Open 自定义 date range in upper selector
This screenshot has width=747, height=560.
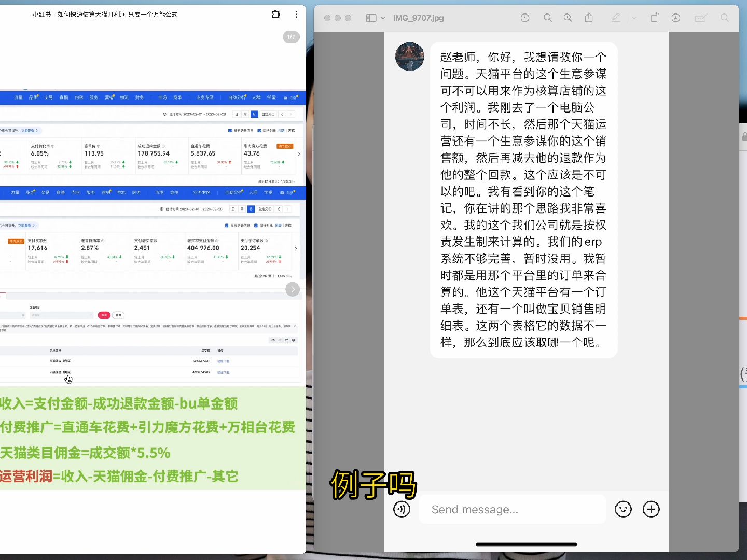(268, 114)
